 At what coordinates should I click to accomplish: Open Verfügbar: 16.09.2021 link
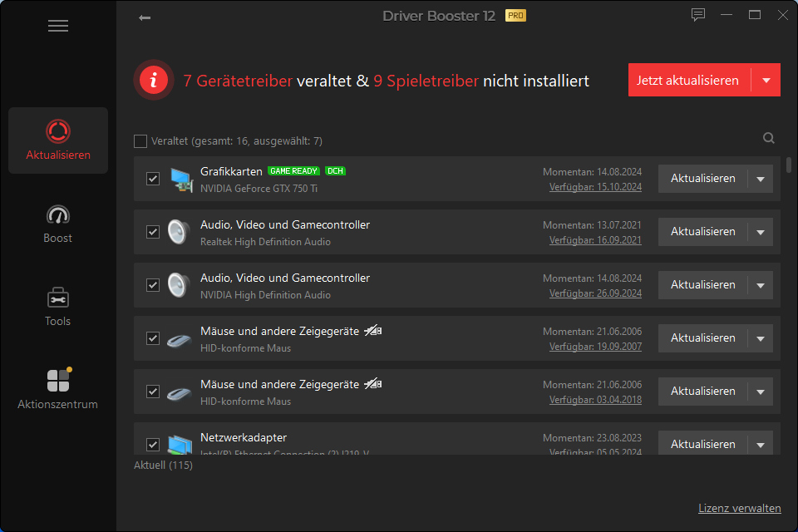[x=595, y=240]
